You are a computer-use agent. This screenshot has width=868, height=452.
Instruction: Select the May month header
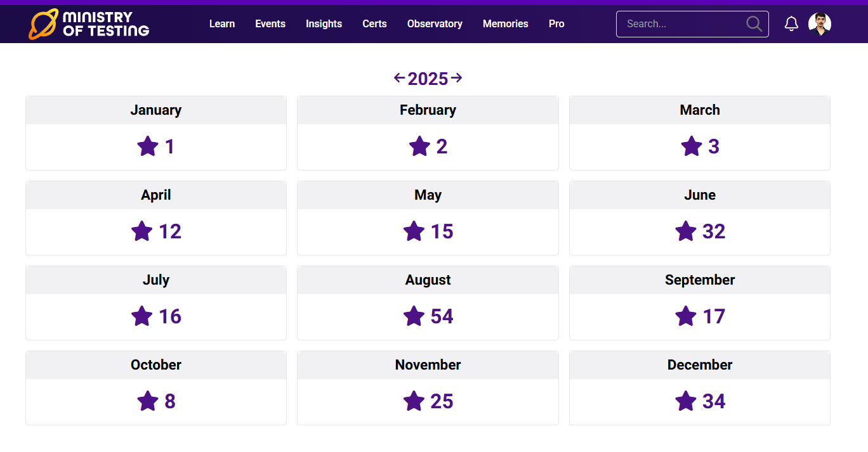(x=428, y=195)
